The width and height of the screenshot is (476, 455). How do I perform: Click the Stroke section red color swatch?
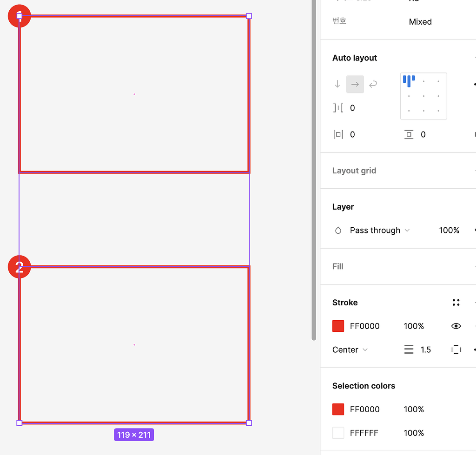[338, 326]
